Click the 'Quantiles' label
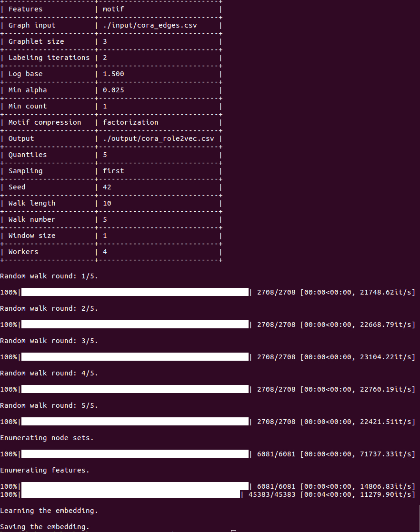This screenshot has height=532, width=420. (28, 155)
